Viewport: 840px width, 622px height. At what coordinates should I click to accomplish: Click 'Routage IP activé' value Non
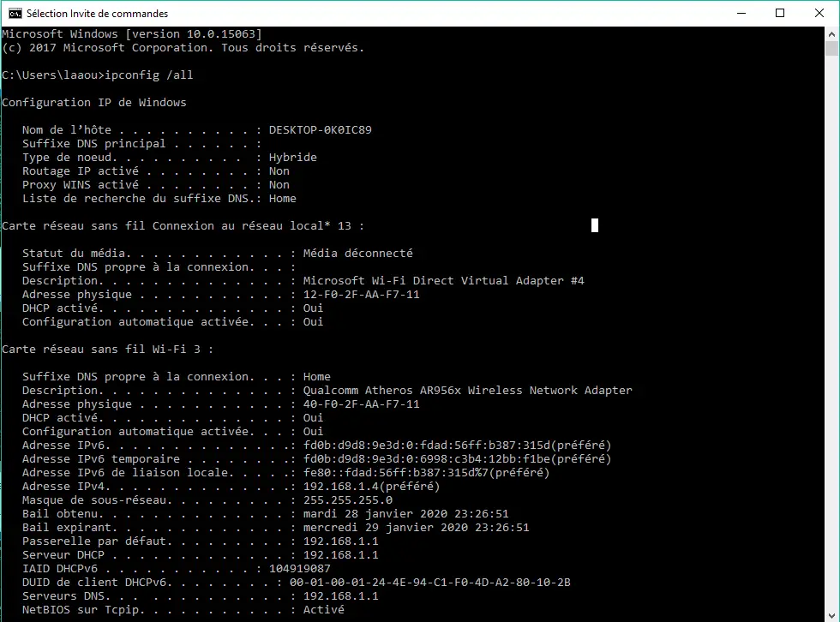[x=279, y=171]
